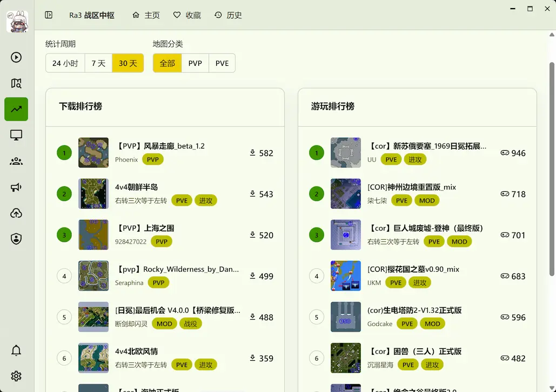This screenshot has height=392, width=556.
Task: Open map [COR]神州边境重置版_mix
Action: tap(412, 187)
